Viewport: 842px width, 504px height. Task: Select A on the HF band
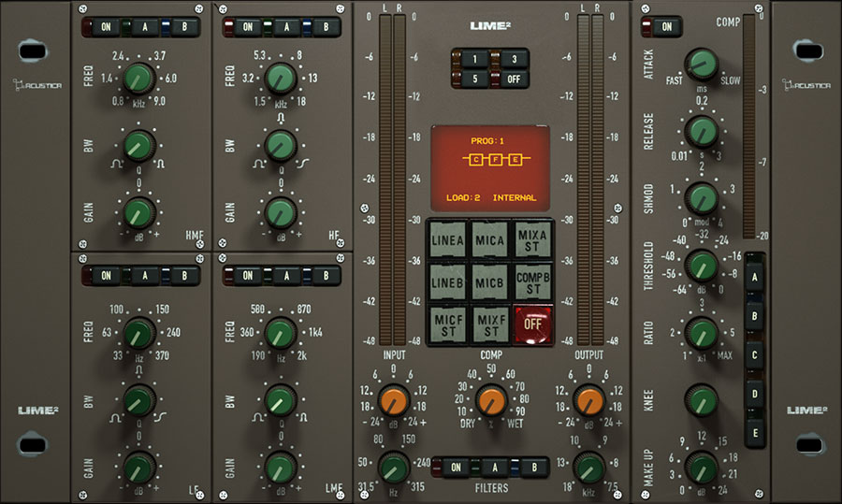(x=286, y=27)
